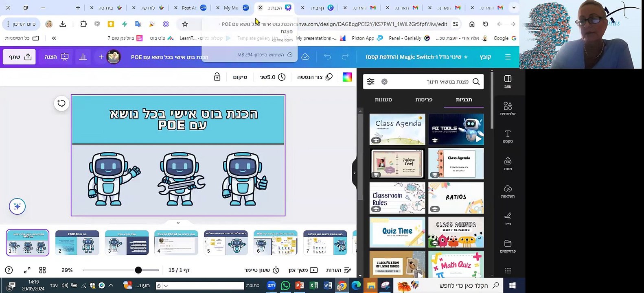
Task: Click the lock icon above the canvas
Action: 217,77
